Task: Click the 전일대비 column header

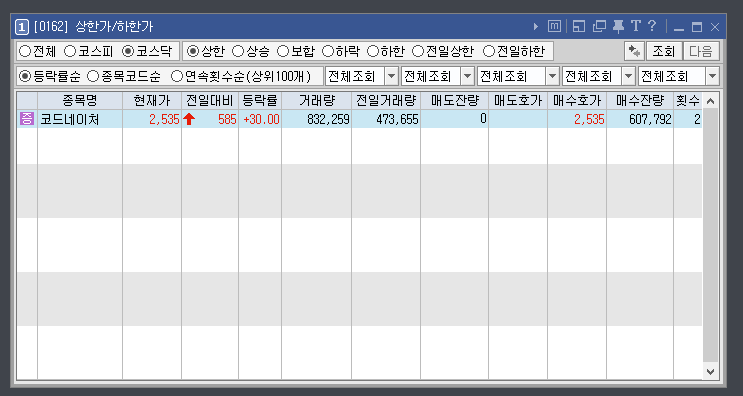Action: click(x=210, y=100)
